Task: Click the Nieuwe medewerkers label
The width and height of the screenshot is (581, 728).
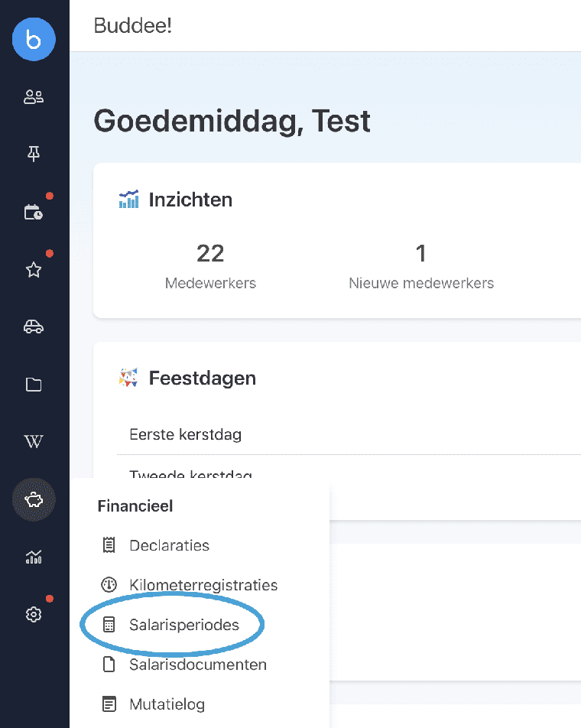Action: tap(421, 283)
